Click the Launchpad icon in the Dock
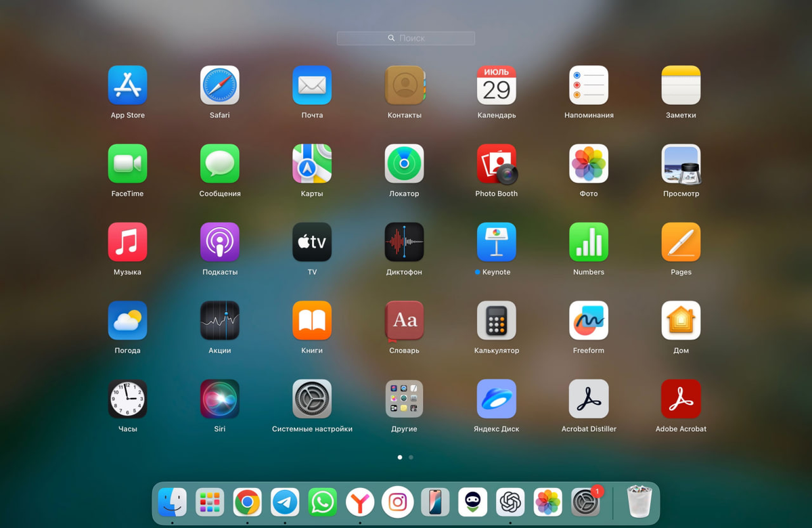The width and height of the screenshot is (812, 528). tap(210, 503)
